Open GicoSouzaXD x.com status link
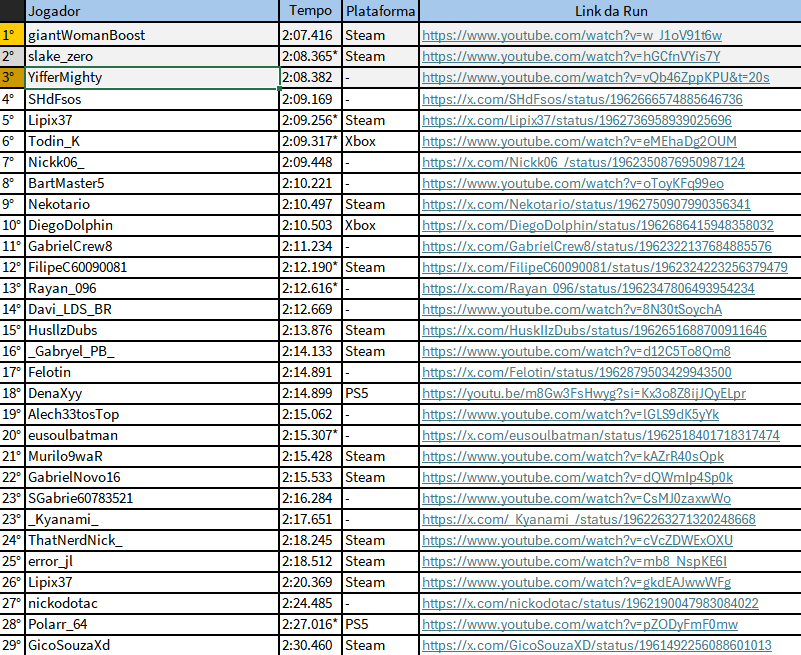Image resolution: width=801 pixels, height=655 pixels. pyautogui.click(x=597, y=645)
